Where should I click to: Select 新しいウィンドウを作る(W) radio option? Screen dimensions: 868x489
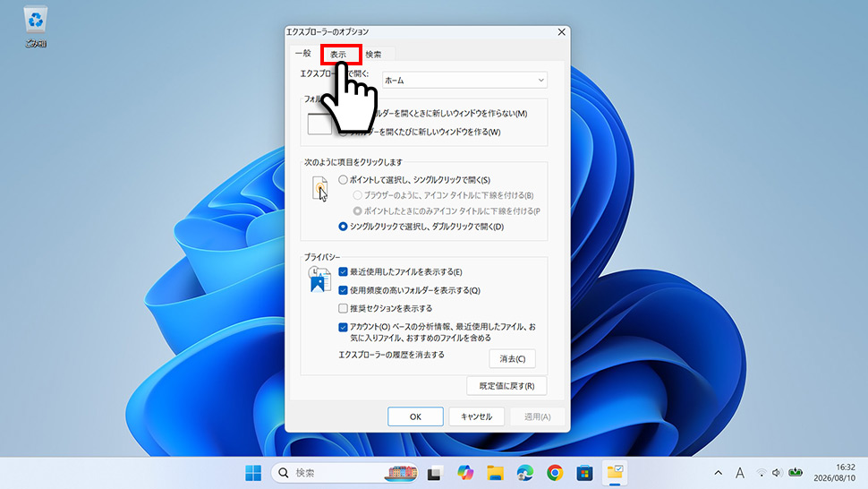pos(420,132)
